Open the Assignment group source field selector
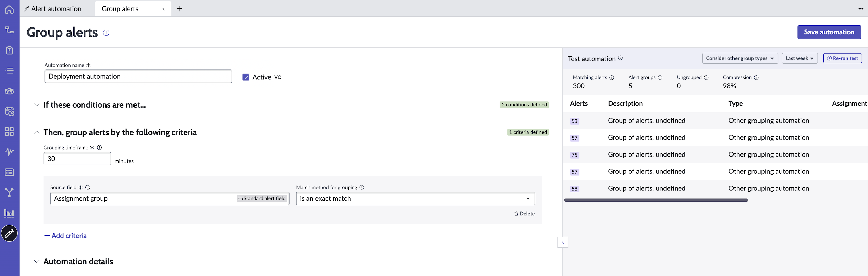Image resolution: width=868 pixels, height=276 pixels. 169,199
